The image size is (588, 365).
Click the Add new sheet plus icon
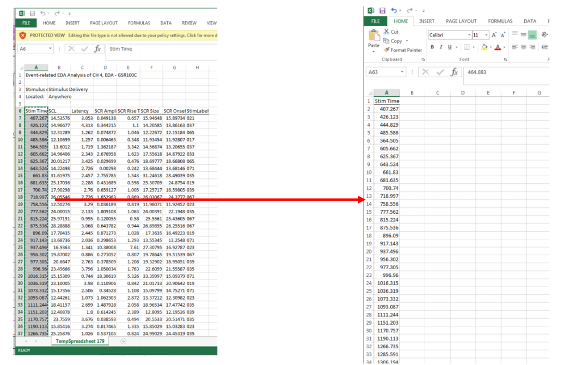(123, 341)
